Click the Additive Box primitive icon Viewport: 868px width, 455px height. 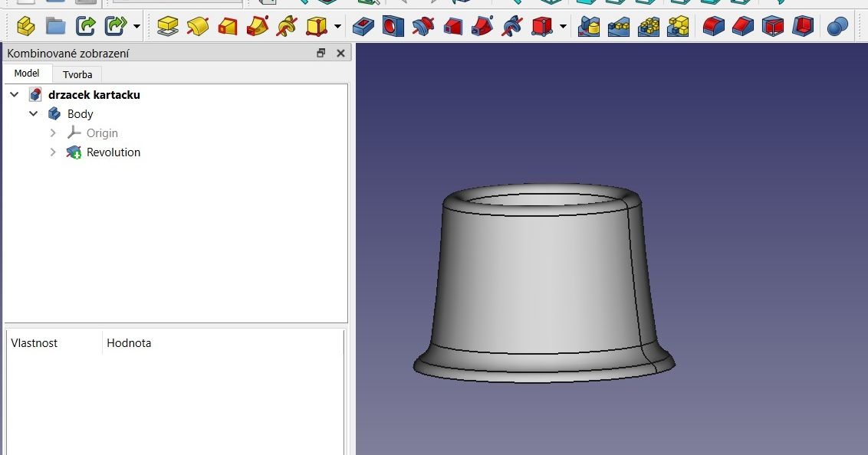click(317, 26)
